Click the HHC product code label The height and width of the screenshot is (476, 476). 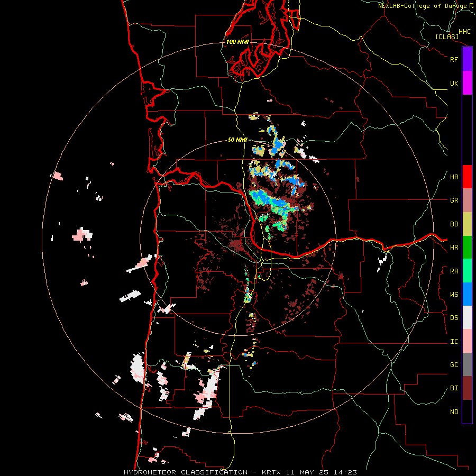(x=464, y=32)
